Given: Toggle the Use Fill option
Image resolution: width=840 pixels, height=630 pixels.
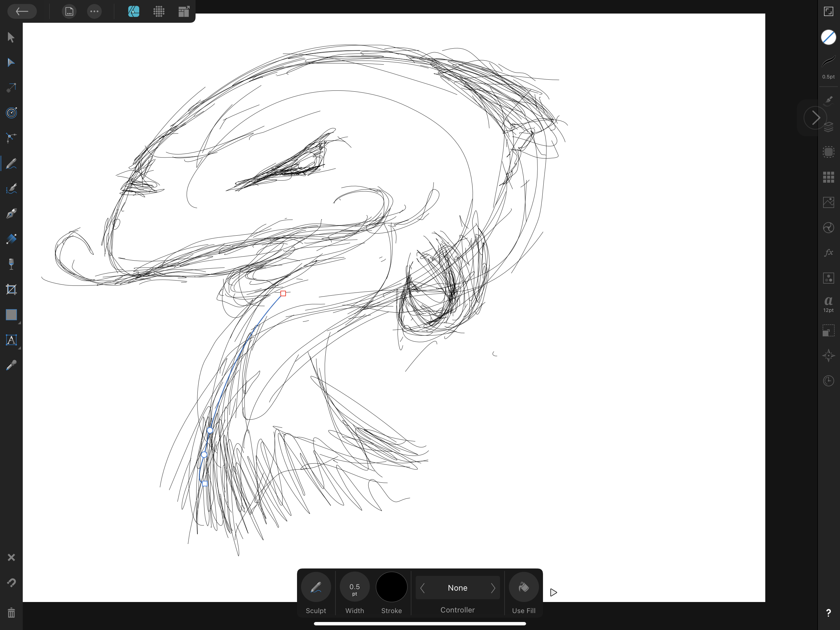Looking at the screenshot, I should pos(523,588).
